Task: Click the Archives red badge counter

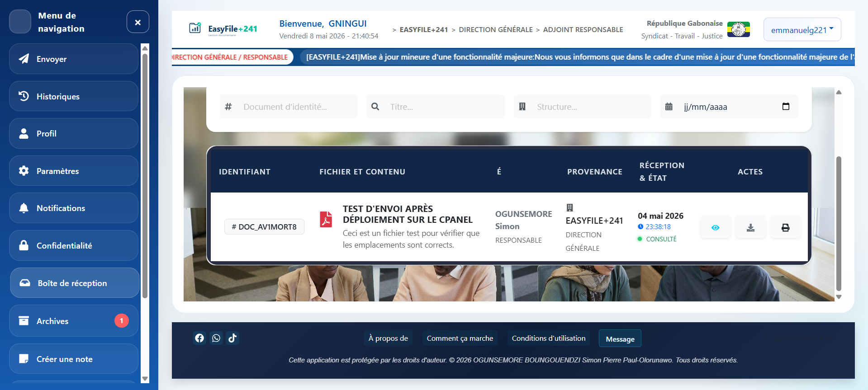Action: [x=122, y=321]
